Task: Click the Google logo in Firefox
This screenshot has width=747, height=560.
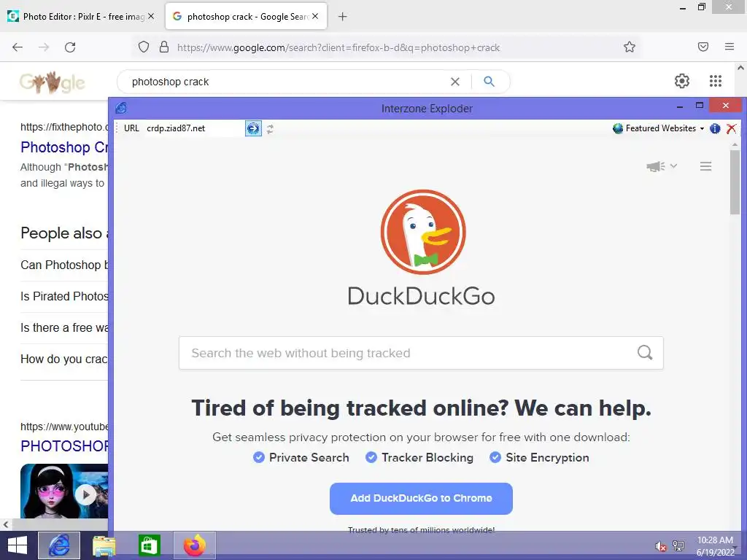Action: tap(53, 82)
